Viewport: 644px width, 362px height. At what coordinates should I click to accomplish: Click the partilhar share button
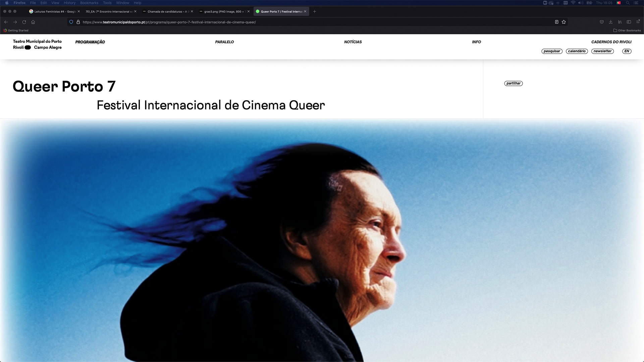pyautogui.click(x=513, y=83)
